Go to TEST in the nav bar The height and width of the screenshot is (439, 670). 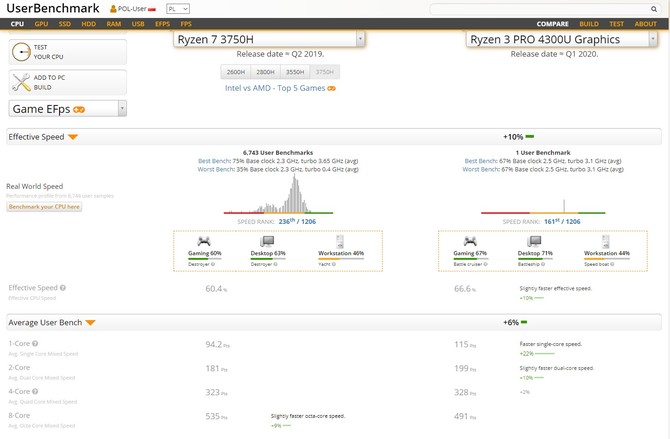click(x=617, y=24)
